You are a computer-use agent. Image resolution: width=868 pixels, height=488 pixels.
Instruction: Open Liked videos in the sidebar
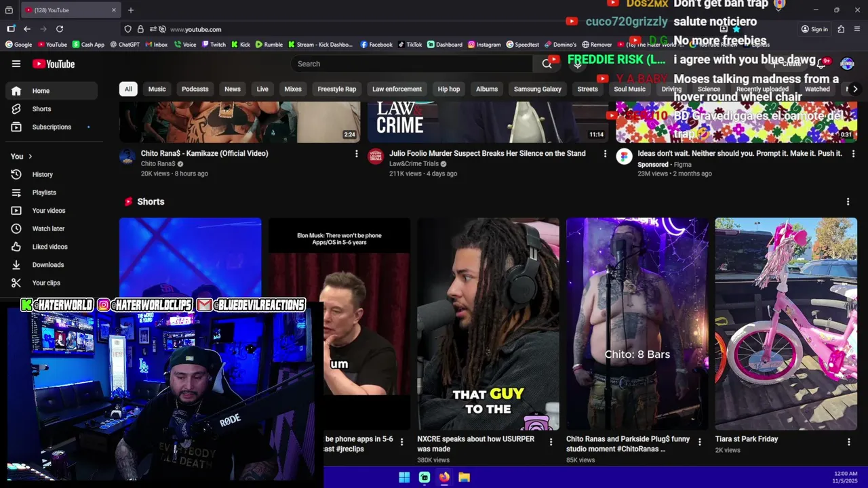(x=51, y=247)
